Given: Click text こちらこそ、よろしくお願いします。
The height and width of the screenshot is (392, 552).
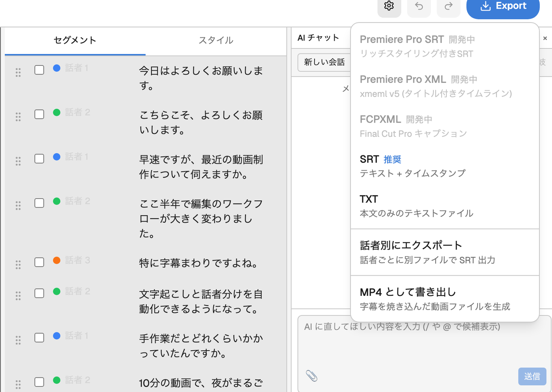Looking at the screenshot, I should [201, 123].
